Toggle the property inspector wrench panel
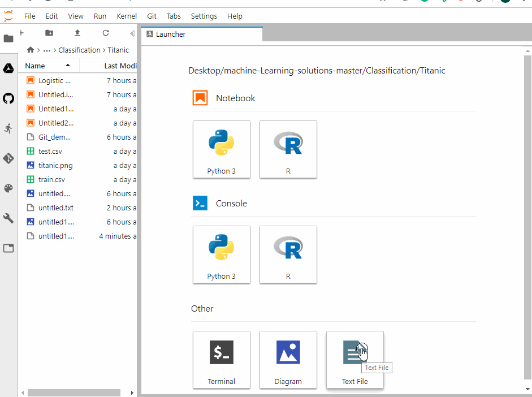 tap(8, 218)
